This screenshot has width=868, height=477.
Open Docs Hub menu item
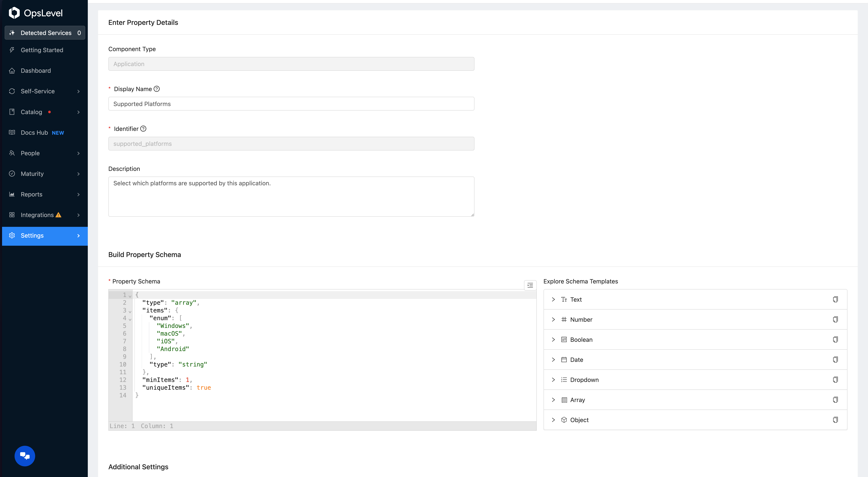44,132
